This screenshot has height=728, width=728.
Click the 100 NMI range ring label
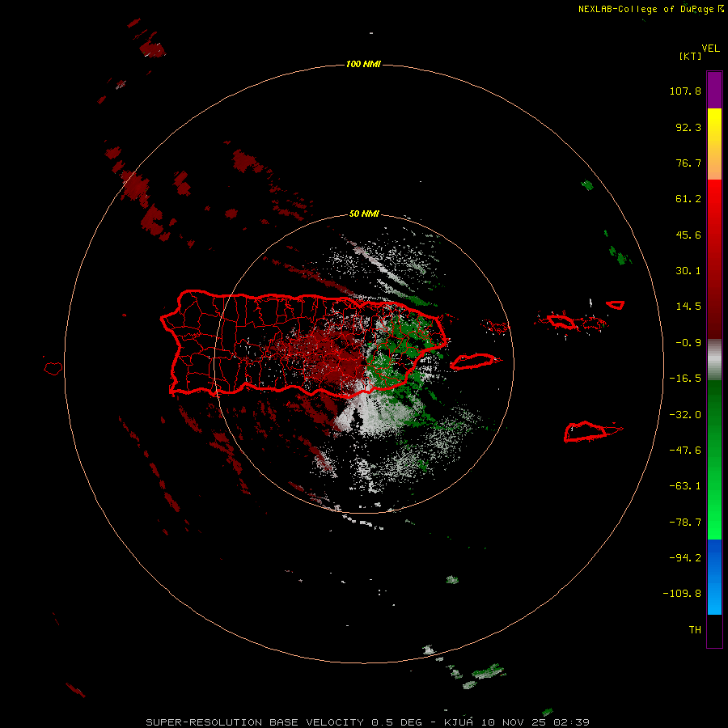pyautogui.click(x=363, y=64)
